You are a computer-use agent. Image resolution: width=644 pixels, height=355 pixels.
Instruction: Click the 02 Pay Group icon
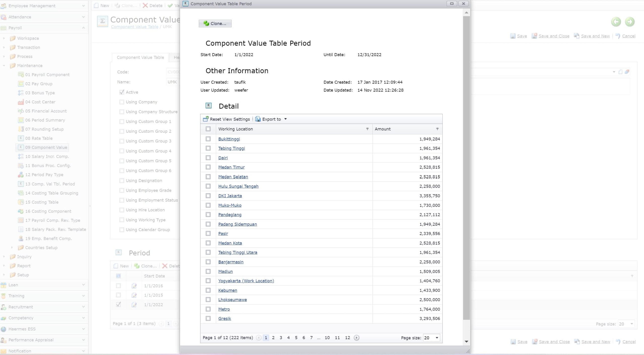point(21,84)
